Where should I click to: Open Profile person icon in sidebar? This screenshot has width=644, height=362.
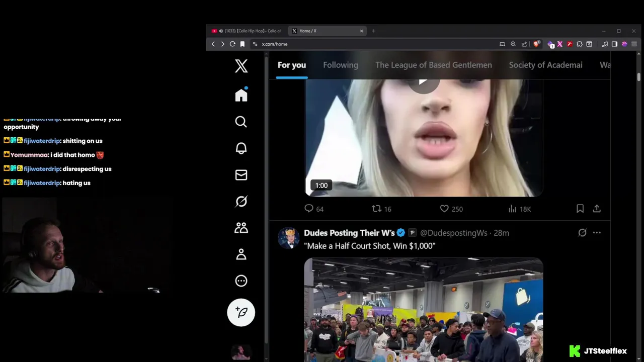(x=242, y=254)
